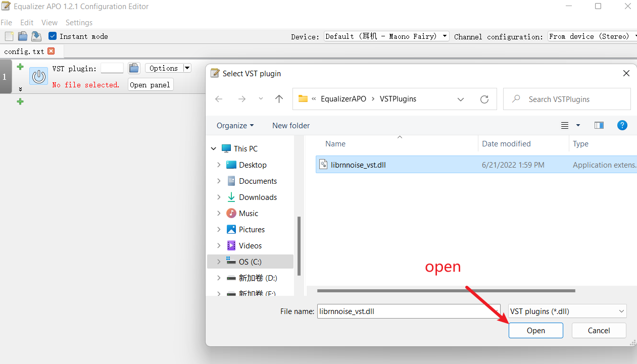Click the green plus above the VST filter
The height and width of the screenshot is (364, 637).
pos(20,67)
